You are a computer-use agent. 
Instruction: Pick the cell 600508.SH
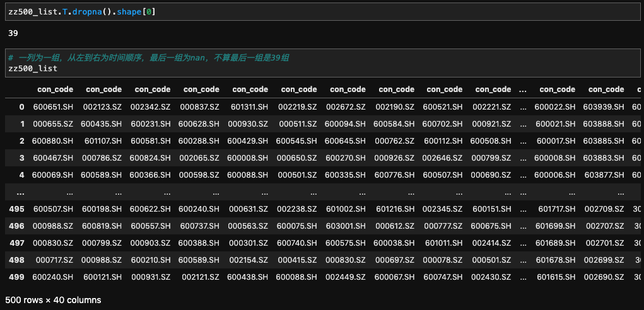point(491,141)
